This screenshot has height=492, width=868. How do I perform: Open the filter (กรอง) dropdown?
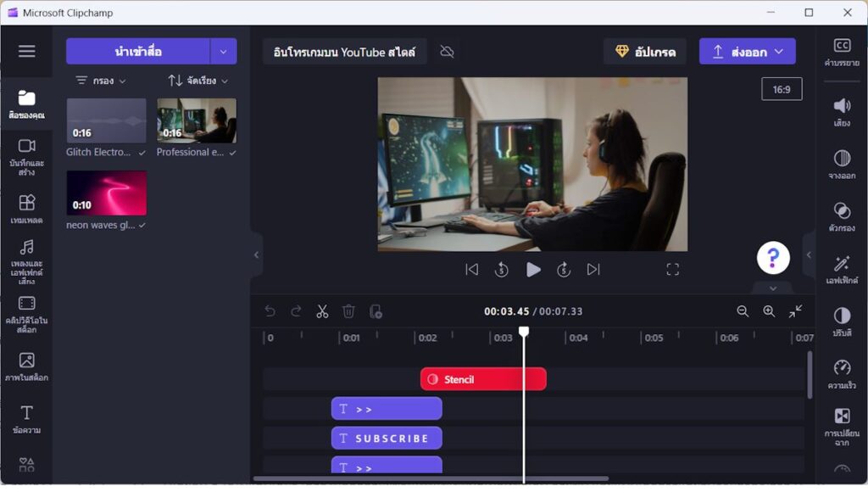pyautogui.click(x=101, y=81)
